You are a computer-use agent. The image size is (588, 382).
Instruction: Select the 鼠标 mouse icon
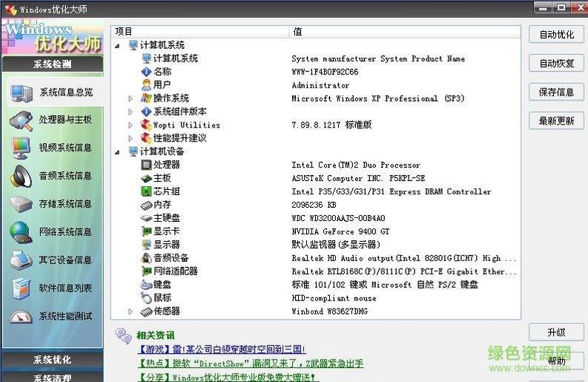(x=146, y=298)
